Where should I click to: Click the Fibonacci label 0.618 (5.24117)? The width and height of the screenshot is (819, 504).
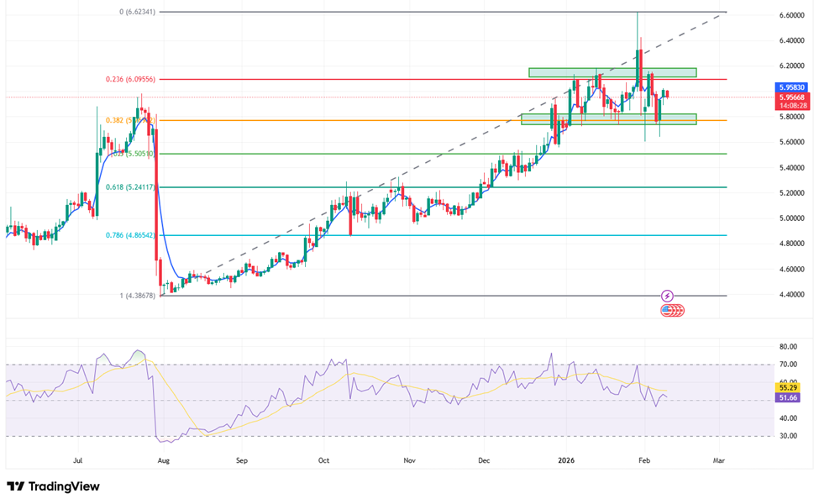(130, 187)
